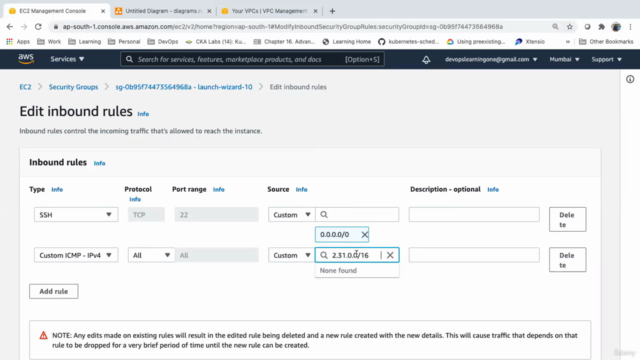Open the Chrome profile avatar
This screenshot has width=640, height=360.
(x=616, y=27)
